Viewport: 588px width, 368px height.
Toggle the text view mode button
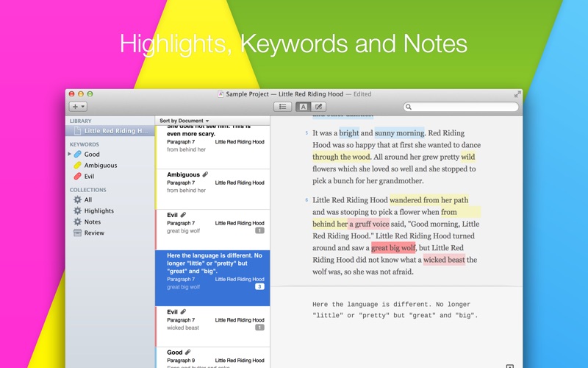(303, 107)
